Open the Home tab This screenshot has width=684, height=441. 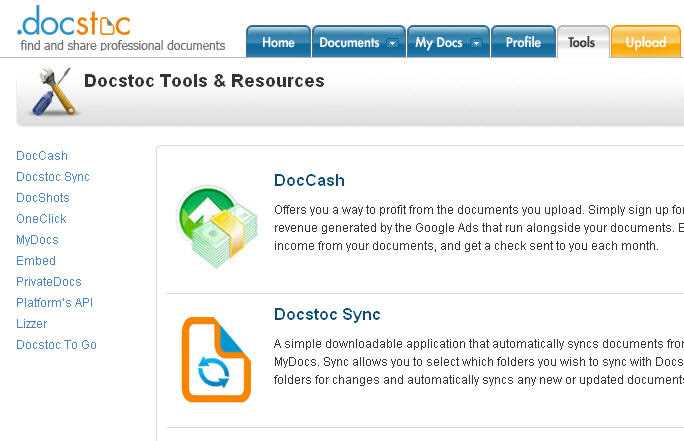(278, 42)
